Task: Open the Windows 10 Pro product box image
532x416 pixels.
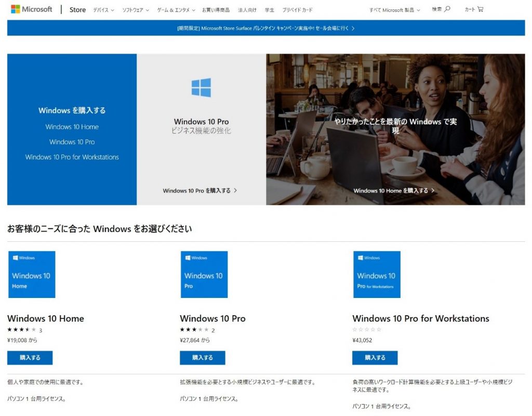Action: (204, 275)
